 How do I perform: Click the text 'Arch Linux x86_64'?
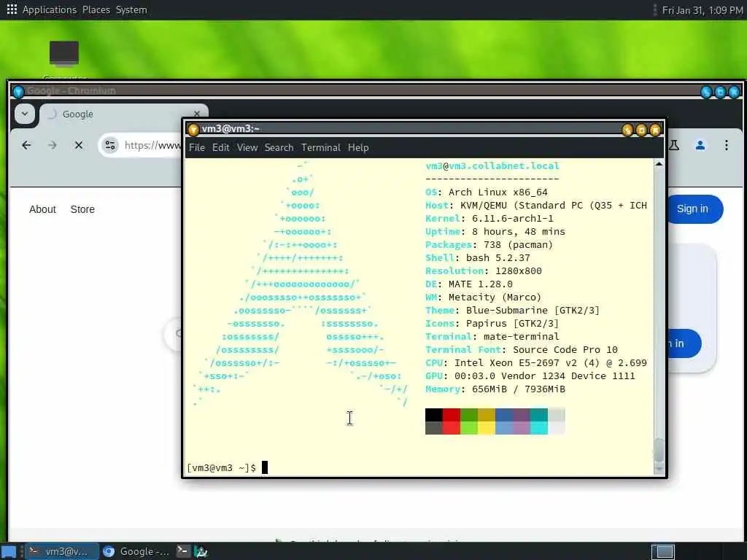(498, 192)
